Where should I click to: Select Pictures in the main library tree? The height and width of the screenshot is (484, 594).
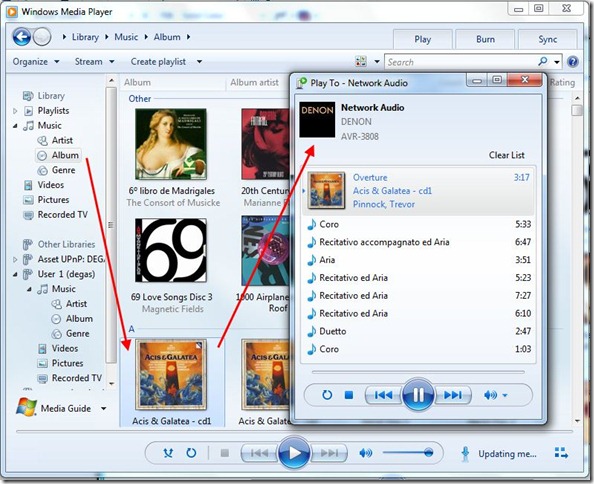coord(46,200)
